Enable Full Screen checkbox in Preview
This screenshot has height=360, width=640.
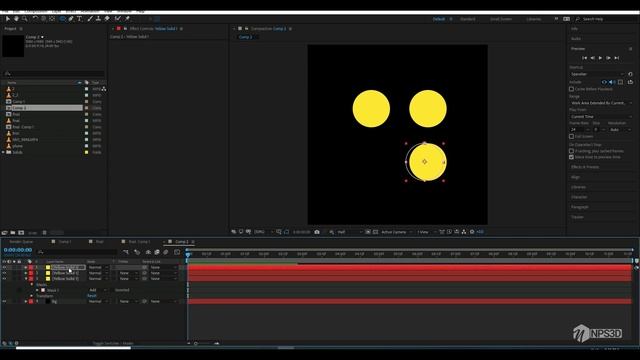pyautogui.click(x=571, y=136)
